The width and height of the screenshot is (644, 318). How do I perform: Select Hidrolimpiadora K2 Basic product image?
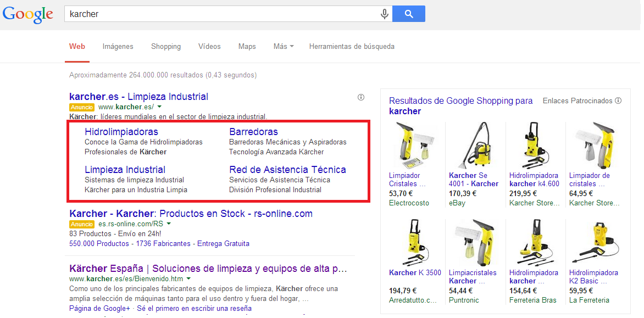tap(595, 243)
